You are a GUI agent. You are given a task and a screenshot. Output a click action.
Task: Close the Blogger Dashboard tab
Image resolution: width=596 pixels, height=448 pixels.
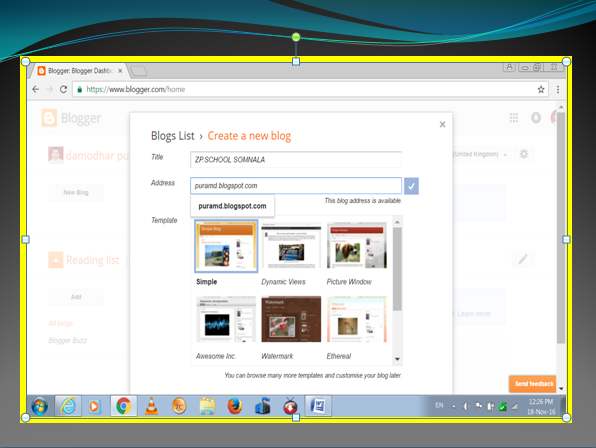[x=120, y=71]
